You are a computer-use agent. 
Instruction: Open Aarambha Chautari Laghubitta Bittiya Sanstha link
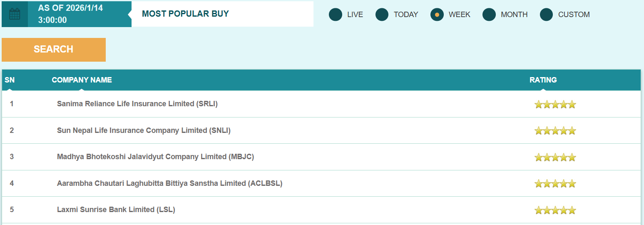point(169,183)
